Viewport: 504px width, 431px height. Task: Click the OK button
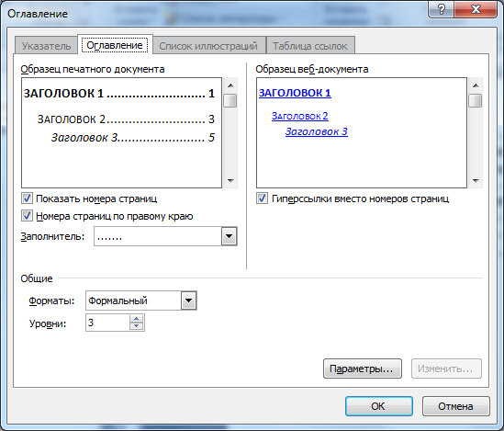click(x=378, y=406)
